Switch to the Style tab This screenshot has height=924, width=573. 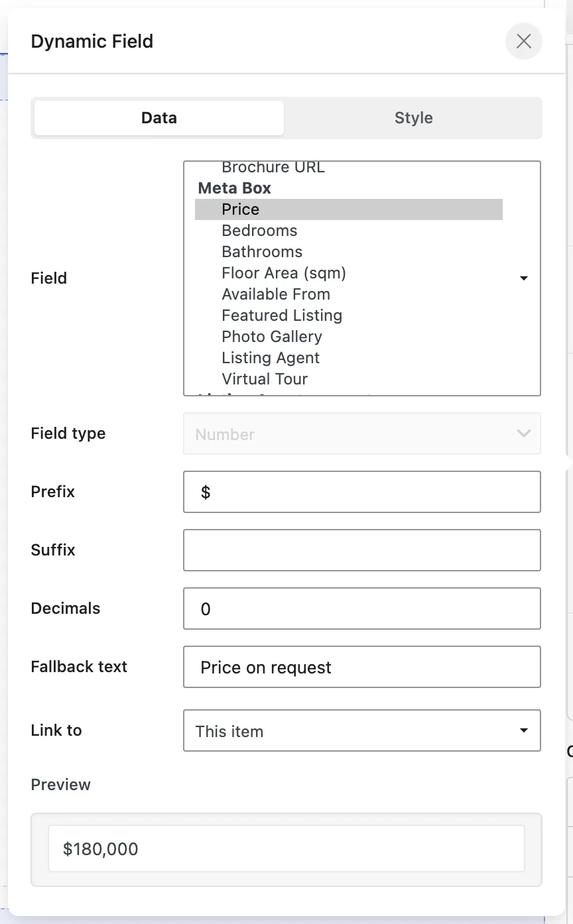(413, 118)
